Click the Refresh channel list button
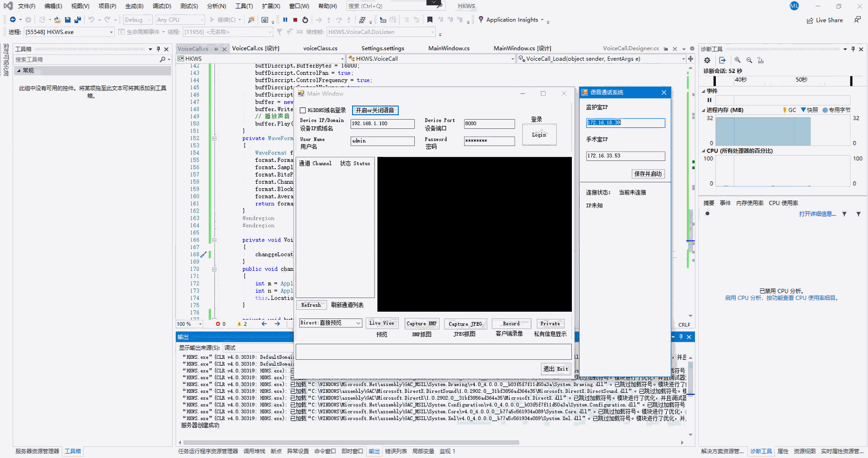The width and height of the screenshot is (868, 458). pyautogui.click(x=311, y=305)
